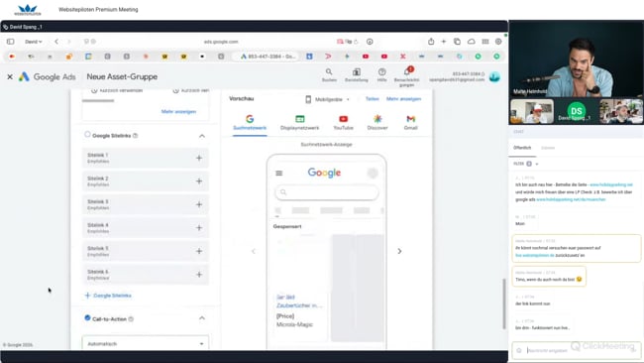Click the ads.google.com address bar
Screen dimensions: 644x363
pos(221,42)
